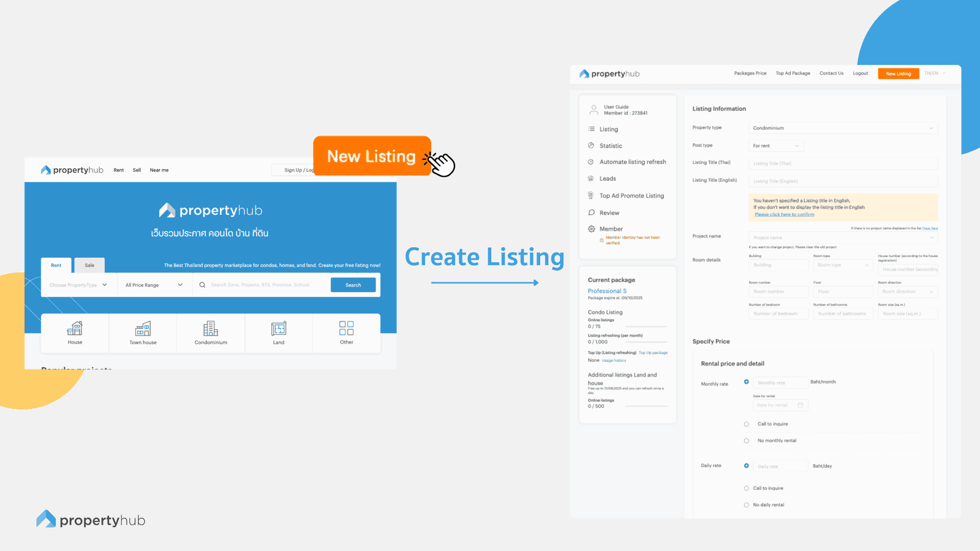Click the Listing Title (English) input field

(x=843, y=181)
